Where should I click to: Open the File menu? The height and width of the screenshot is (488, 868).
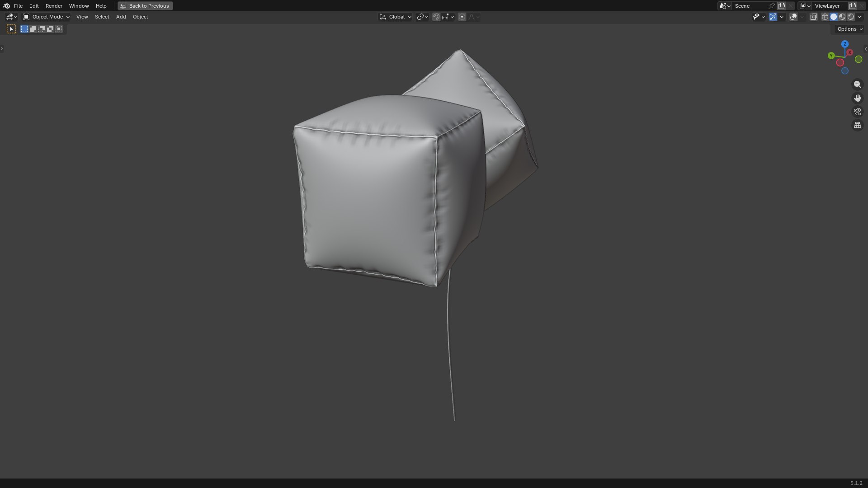point(18,6)
